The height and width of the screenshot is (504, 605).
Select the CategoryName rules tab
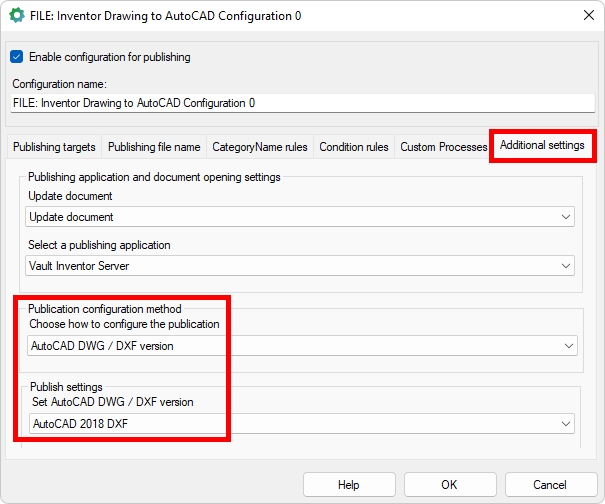pos(260,147)
